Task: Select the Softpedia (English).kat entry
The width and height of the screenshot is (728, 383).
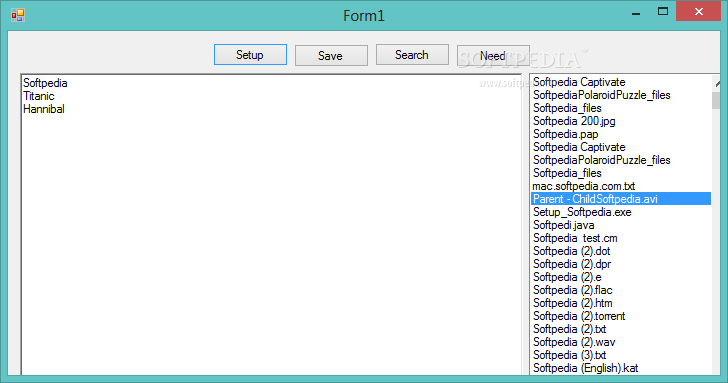Action: [x=621, y=368]
